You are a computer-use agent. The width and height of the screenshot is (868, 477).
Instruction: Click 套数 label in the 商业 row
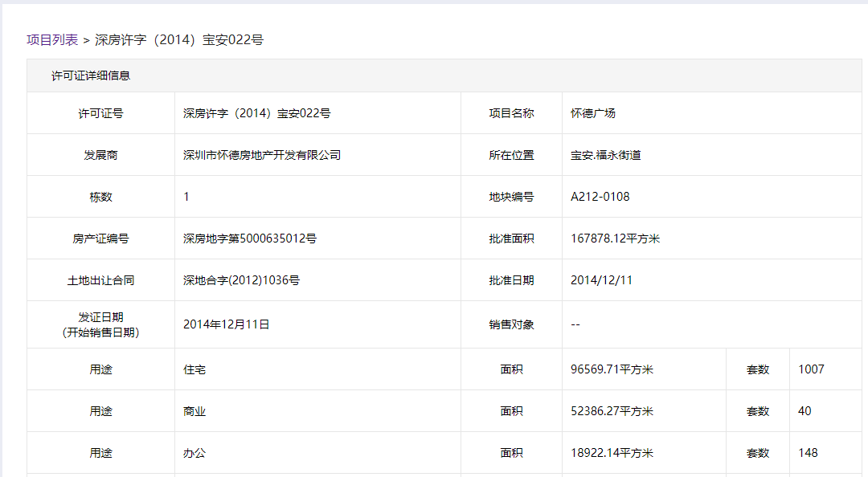pyautogui.click(x=758, y=411)
